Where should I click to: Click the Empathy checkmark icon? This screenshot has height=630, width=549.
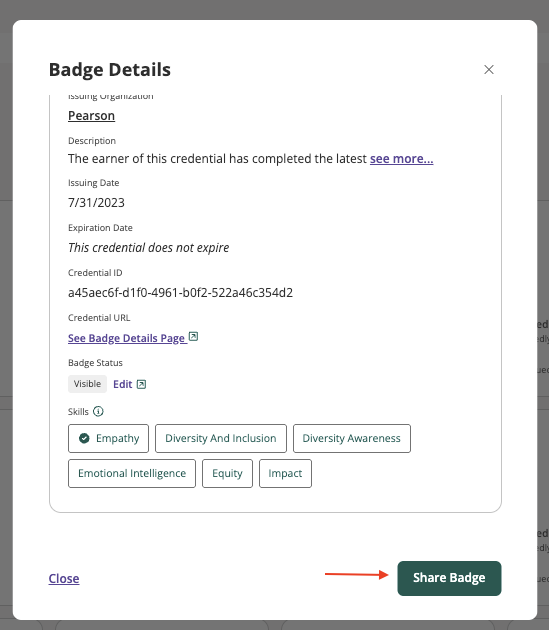[x=84, y=438]
